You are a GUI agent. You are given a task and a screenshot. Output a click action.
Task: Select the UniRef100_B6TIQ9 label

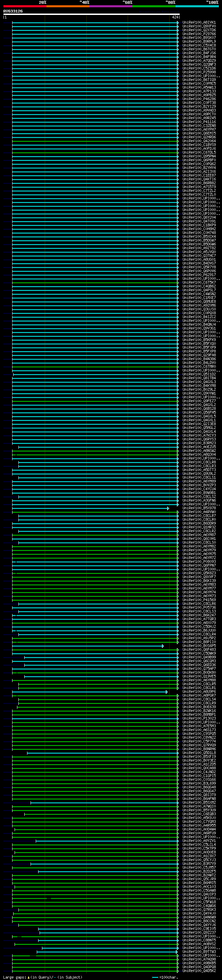199,80
